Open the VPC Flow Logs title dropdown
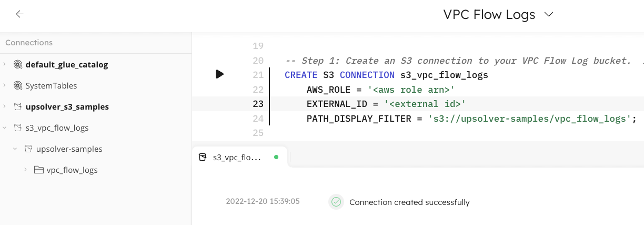This screenshot has height=225, width=644. 549,15
